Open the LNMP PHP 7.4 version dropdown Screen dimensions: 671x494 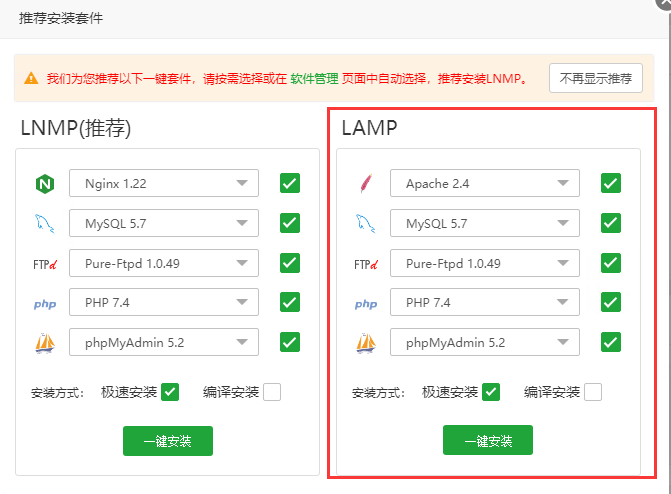[164, 303]
